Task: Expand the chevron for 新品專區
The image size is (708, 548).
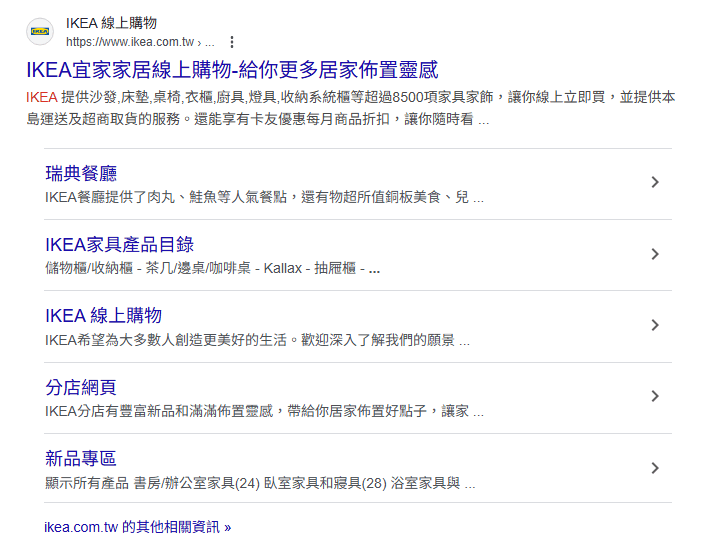Action: tap(655, 468)
